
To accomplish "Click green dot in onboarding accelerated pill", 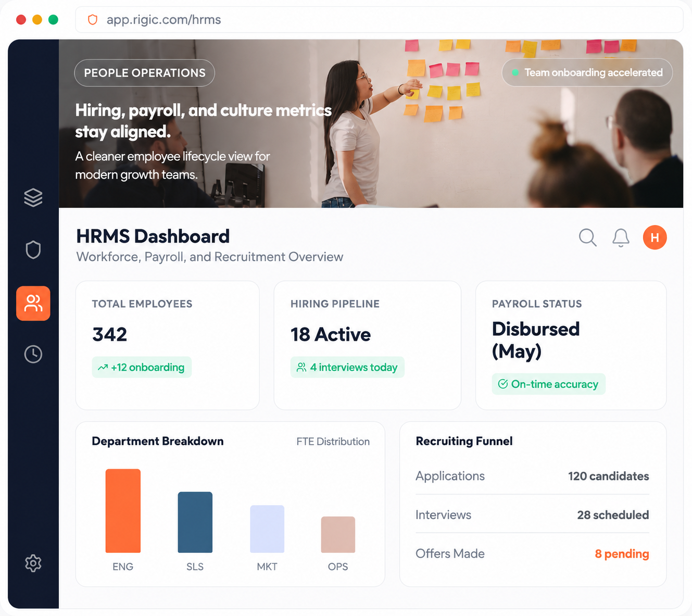I will coord(515,72).
